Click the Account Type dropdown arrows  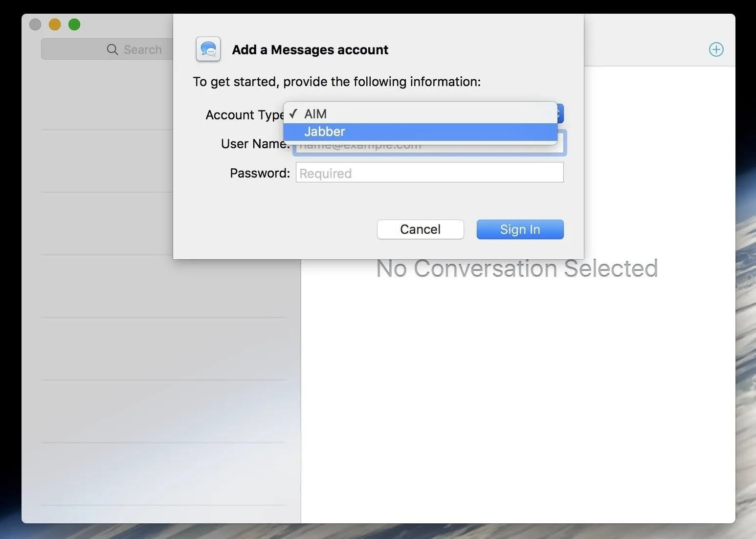point(560,113)
